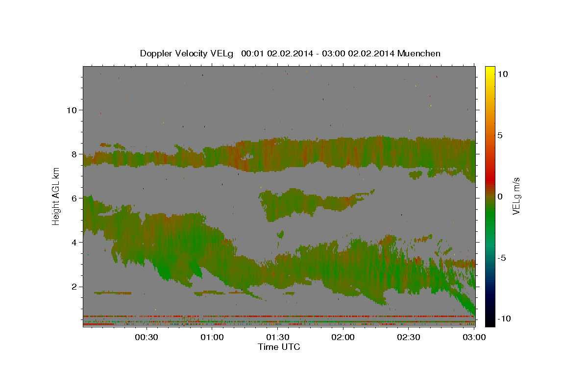Click the 'Time UTC' axis label
Screen dimensions: 588x392
coord(279,347)
